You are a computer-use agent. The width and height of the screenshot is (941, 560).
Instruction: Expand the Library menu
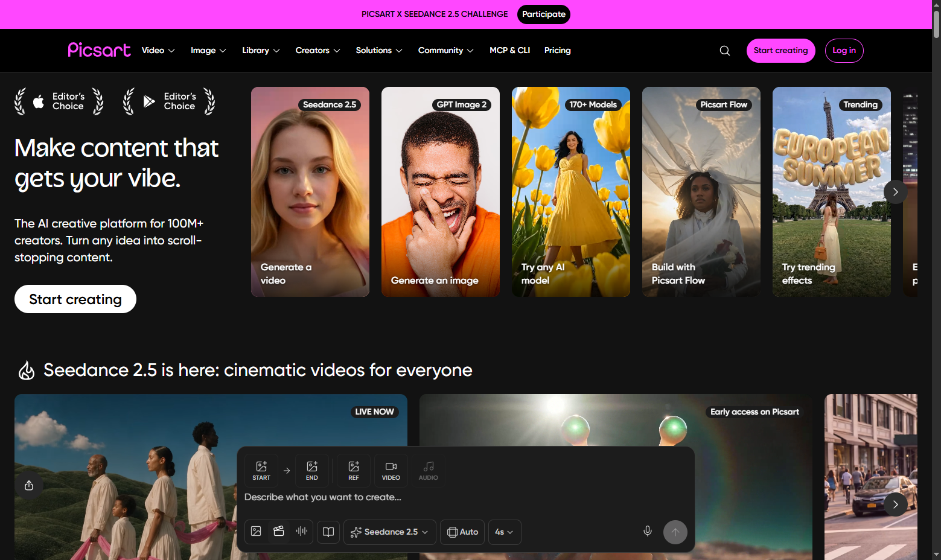tap(261, 51)
